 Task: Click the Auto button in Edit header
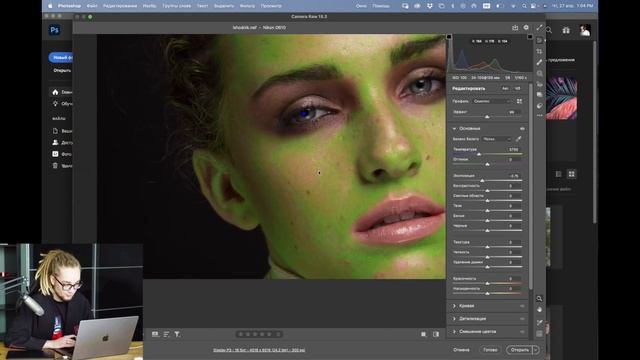pos(505,89)
